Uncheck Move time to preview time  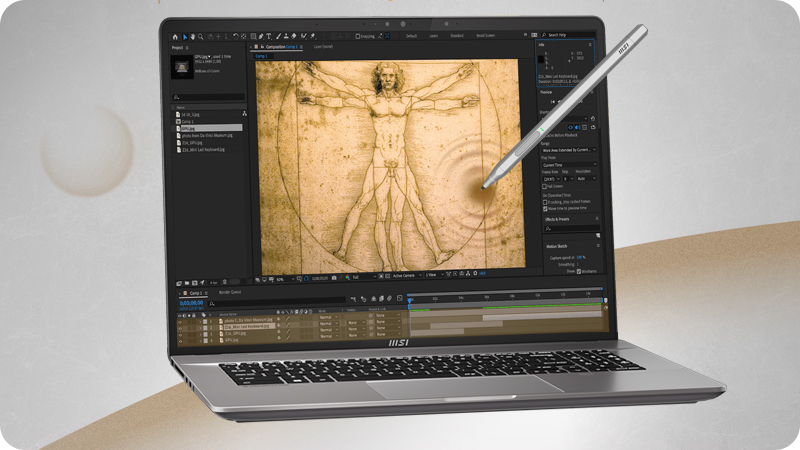coord(545,209)
